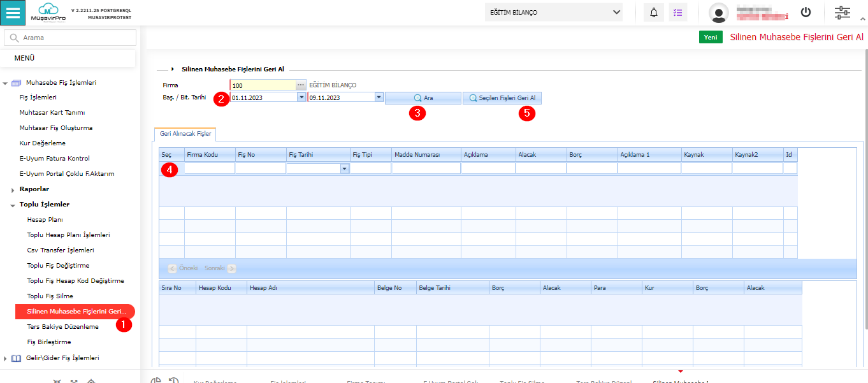868x383 pixels.
Task: Click the Firma code field
Action: 263,85
